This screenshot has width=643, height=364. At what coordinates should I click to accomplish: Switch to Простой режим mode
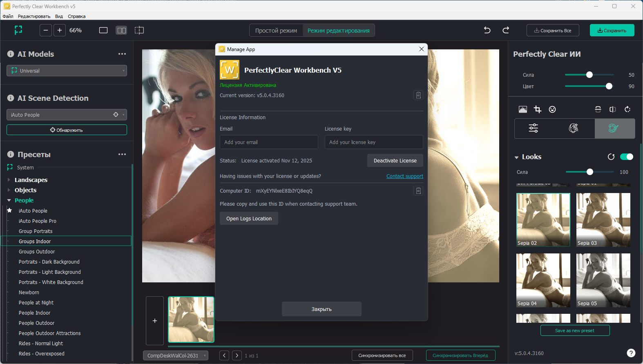pyautogui.click(x=276, y=31)
